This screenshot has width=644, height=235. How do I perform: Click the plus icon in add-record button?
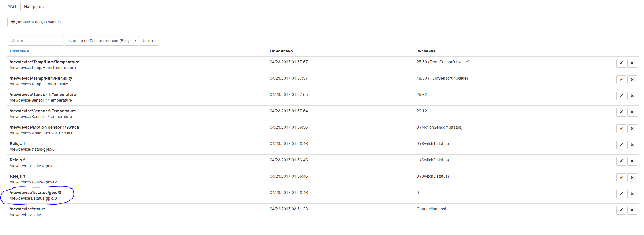coord(13,22)
